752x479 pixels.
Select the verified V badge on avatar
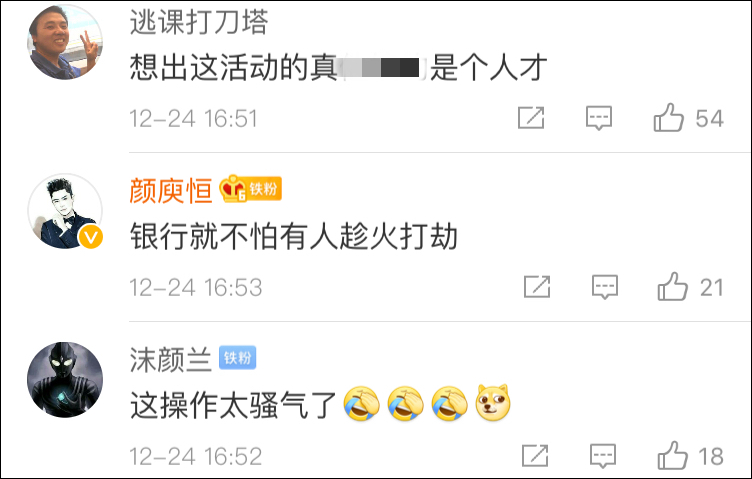pos(91,237)
